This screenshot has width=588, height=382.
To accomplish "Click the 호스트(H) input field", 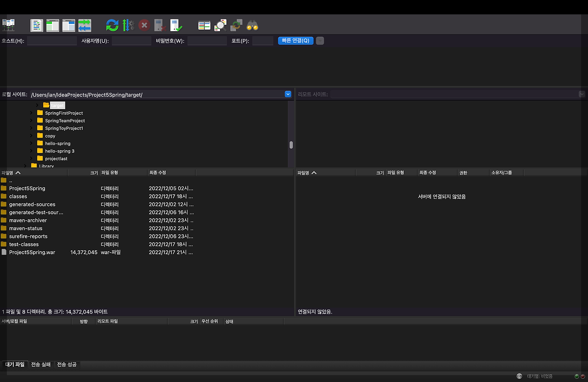I will [52, 40].
